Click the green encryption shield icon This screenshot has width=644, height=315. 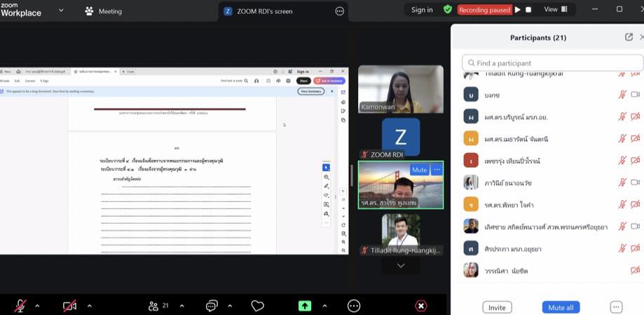point(447,10)
